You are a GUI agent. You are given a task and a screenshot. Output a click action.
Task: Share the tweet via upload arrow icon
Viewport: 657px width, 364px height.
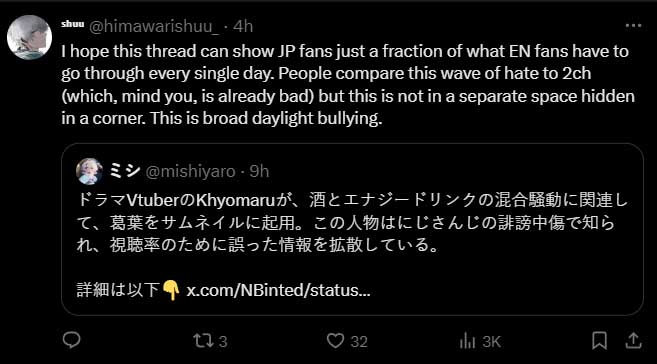(634, 340)
